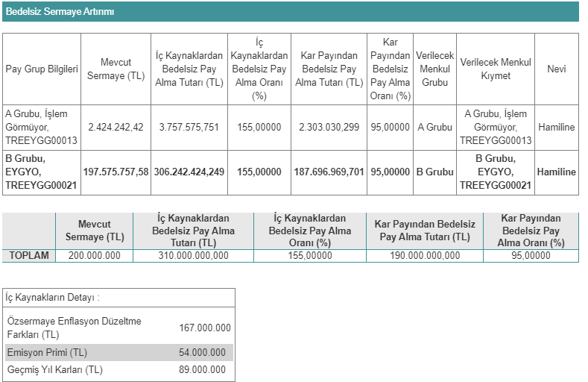
Task: Click the Geçmiş Yıl Karları (TL) label
Action: pos(54,369)
